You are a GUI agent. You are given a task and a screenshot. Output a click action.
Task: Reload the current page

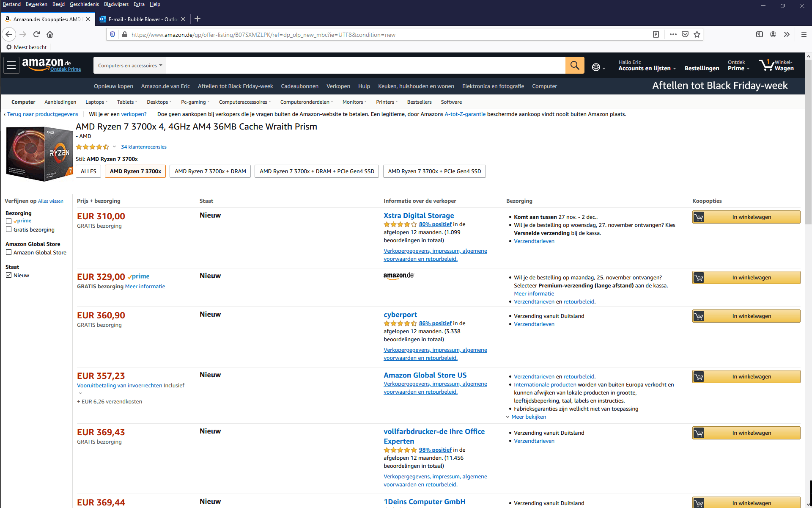tap(36, 34)
